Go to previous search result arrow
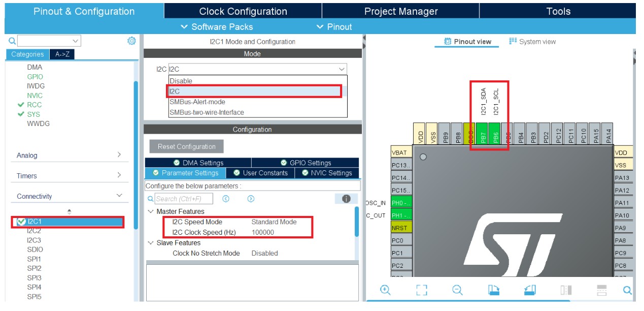This screenshot has width=644, height=311. coord(226,199)
